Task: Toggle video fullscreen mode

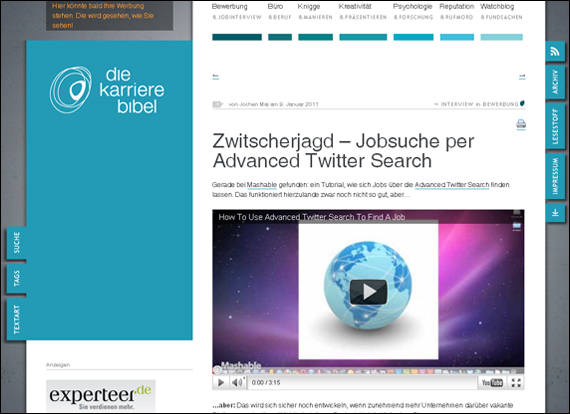Action: 516,382
